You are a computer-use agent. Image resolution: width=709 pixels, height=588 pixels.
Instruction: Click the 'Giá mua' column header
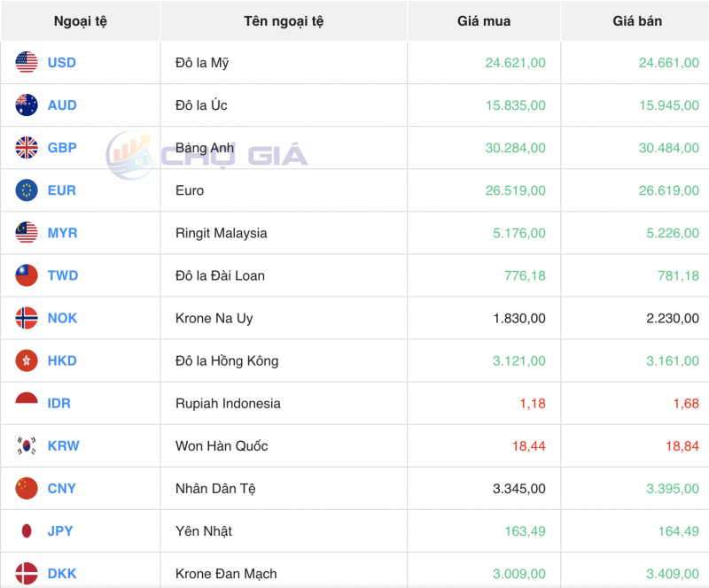coord(484,21)
